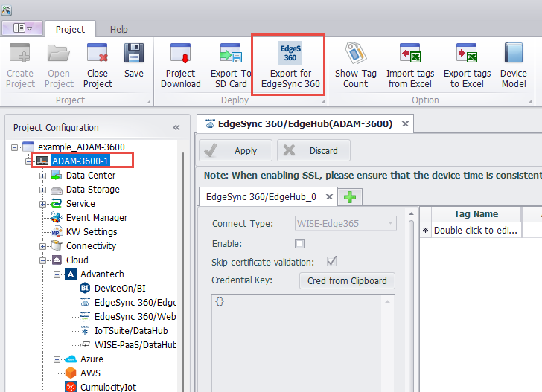Click the Close Project icon
542x392 pixels.
[97, 54]
